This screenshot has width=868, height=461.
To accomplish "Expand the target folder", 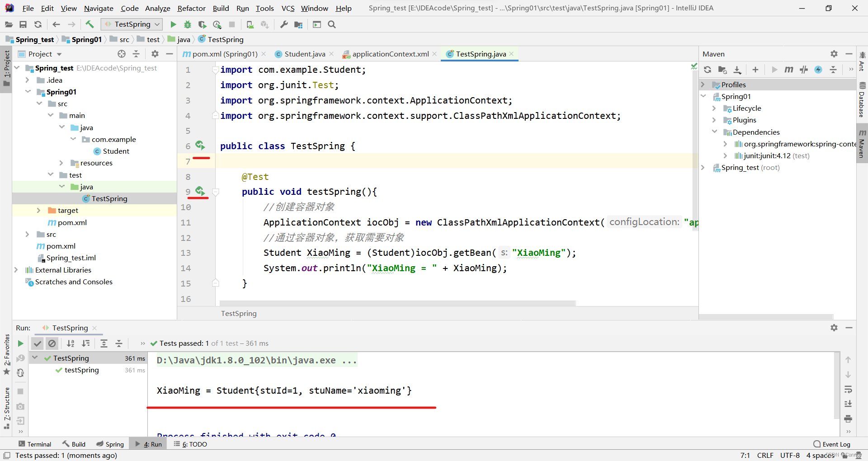I will coord(39,210).
